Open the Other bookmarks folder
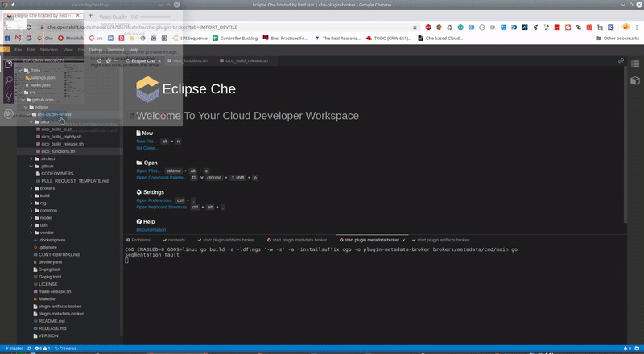 click(617, 38)
